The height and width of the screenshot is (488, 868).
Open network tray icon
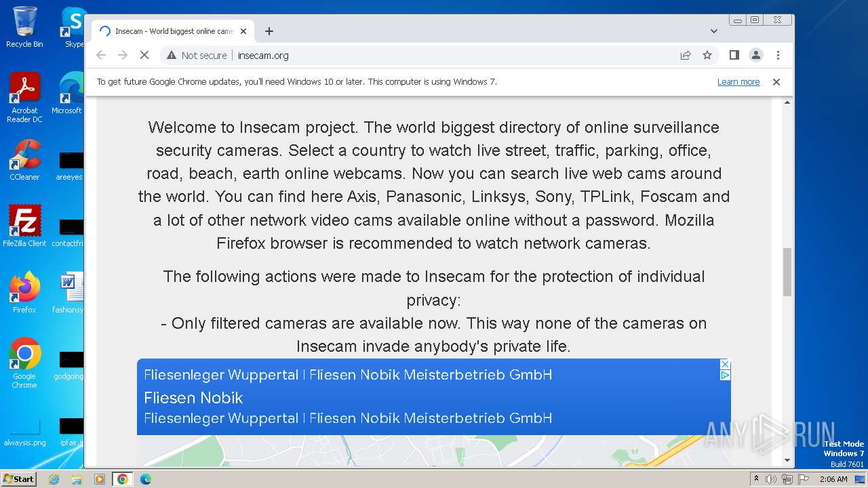787,479
